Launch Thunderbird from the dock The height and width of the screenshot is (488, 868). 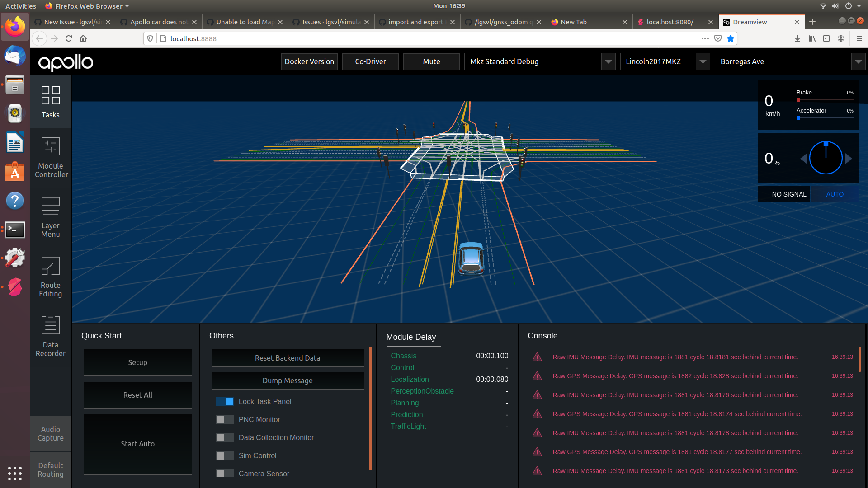tap(15, 56)
